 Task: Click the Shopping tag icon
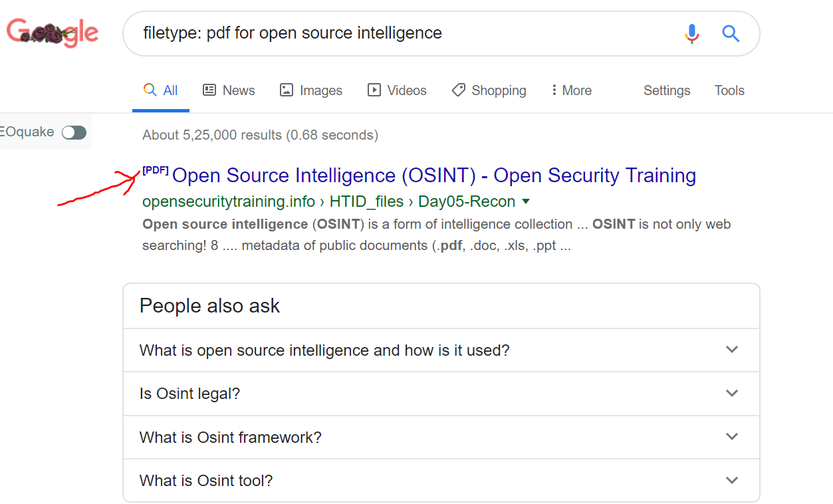click(x=458, y=89)
